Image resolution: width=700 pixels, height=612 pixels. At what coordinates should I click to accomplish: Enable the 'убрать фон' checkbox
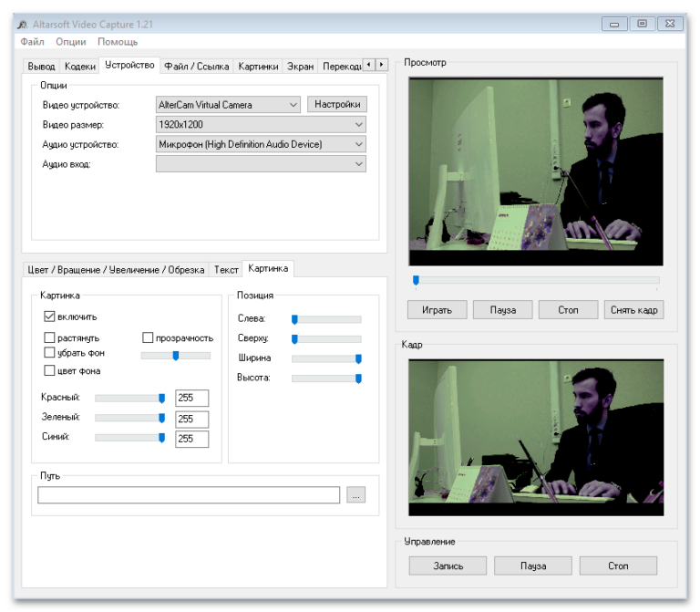pyautogui.click(x=50, y=352)
